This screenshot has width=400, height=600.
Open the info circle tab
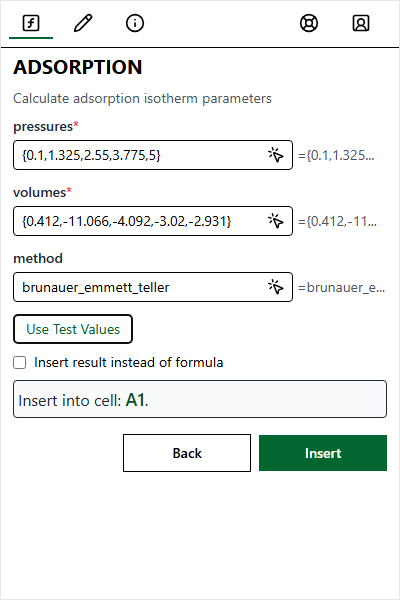(135, 23)
